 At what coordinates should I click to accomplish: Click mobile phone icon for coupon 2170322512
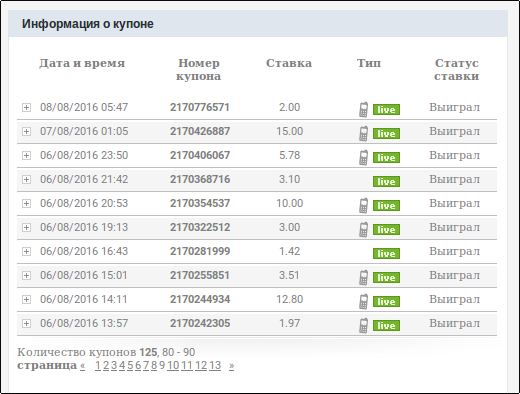[364, 229]
